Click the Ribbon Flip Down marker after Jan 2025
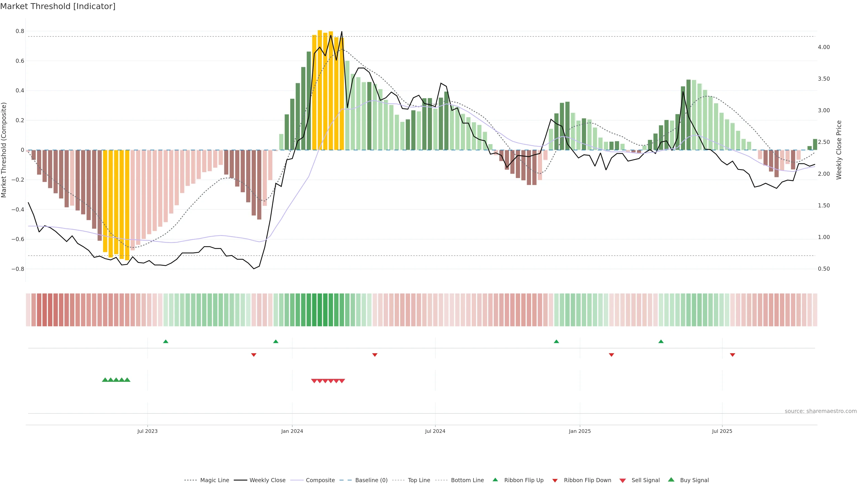 [x=611, y=355]
